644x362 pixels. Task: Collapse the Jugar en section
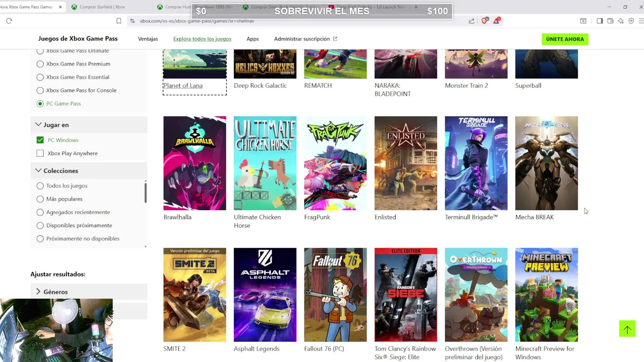(89, 125)
